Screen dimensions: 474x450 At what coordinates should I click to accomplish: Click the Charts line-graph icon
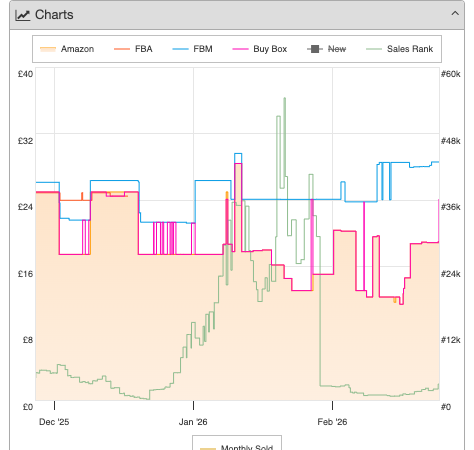tap(22, 15)
